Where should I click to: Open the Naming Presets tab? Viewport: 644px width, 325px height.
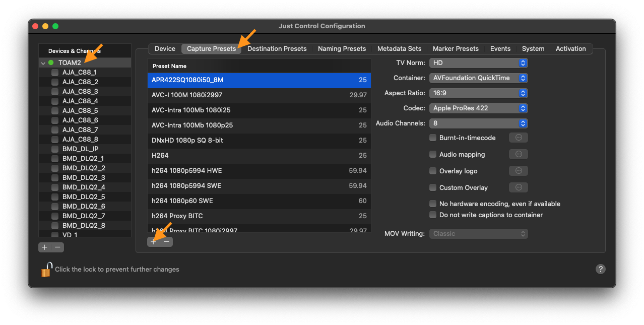342,49
